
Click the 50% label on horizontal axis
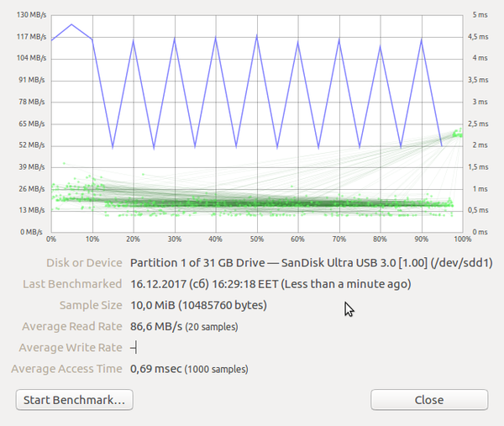click(x=257, y=239)
